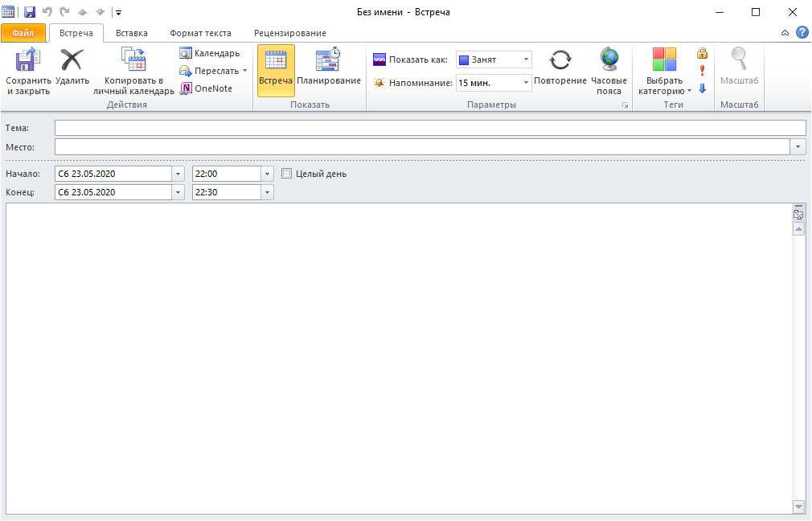Click Копировать в личный календарь
Screen dimensions: 812x521
133,61
